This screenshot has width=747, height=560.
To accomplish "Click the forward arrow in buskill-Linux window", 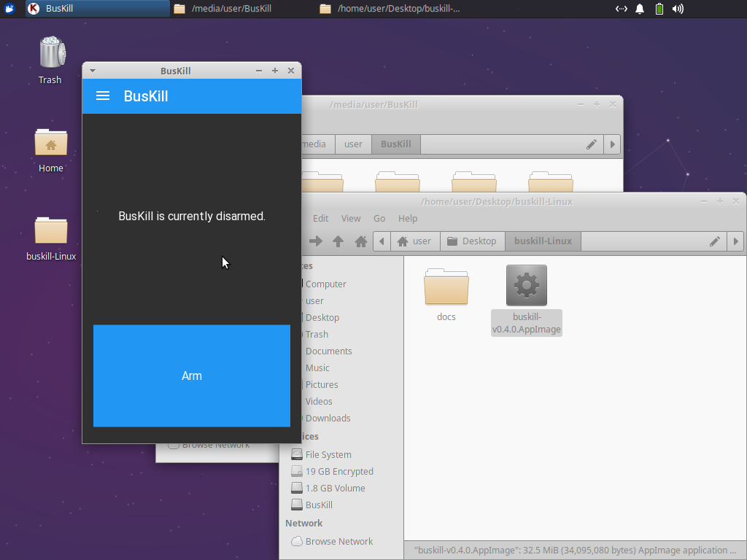I will [316, 241].
